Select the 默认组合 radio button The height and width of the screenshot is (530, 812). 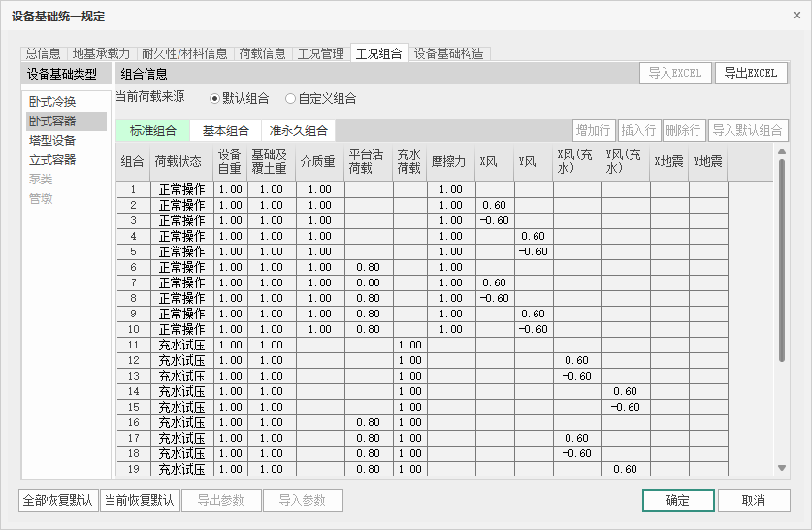coord(215,98)
